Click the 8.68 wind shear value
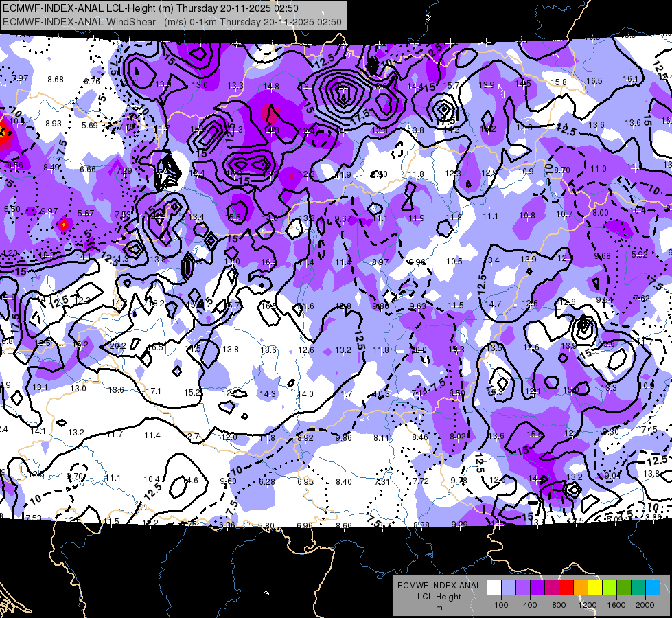672x618 pixels. [56, 80]
